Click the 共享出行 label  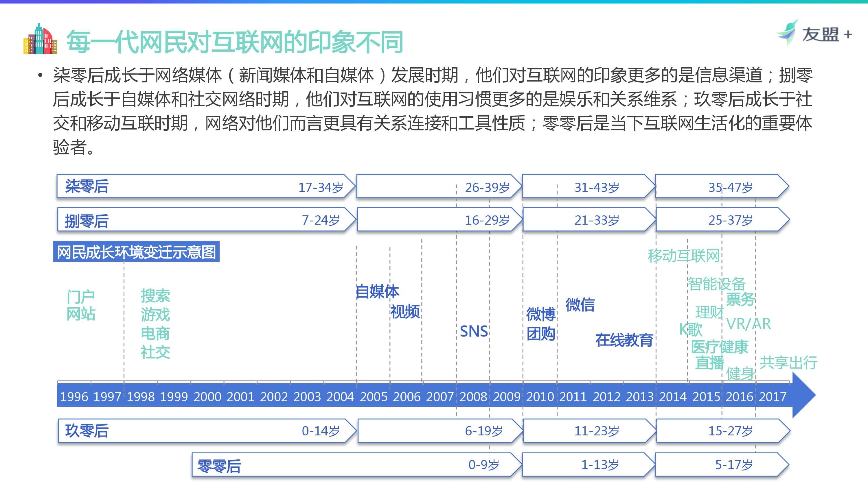(788, 362)
